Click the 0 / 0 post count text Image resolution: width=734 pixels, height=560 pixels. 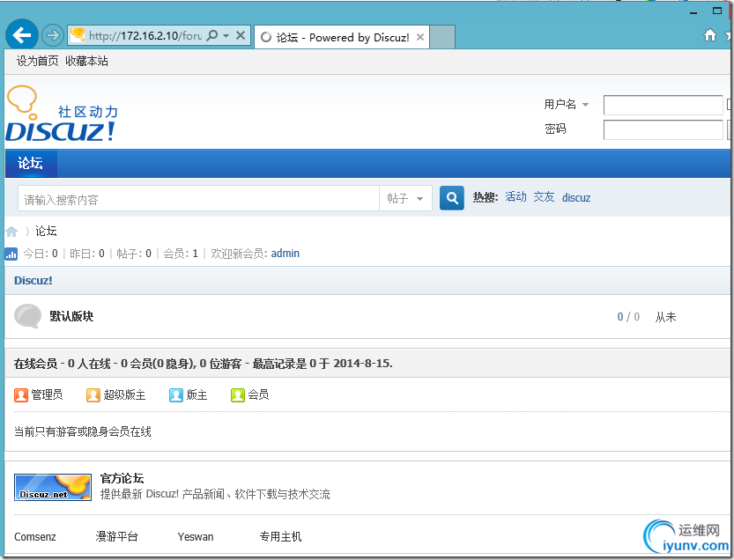coord(628,317)
